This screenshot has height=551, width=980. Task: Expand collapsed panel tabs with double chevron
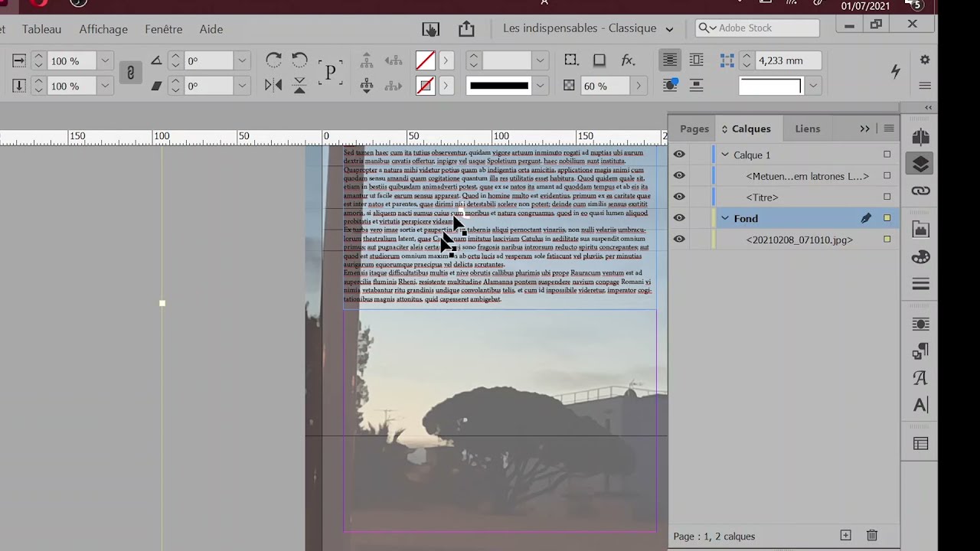click(864, 129)
